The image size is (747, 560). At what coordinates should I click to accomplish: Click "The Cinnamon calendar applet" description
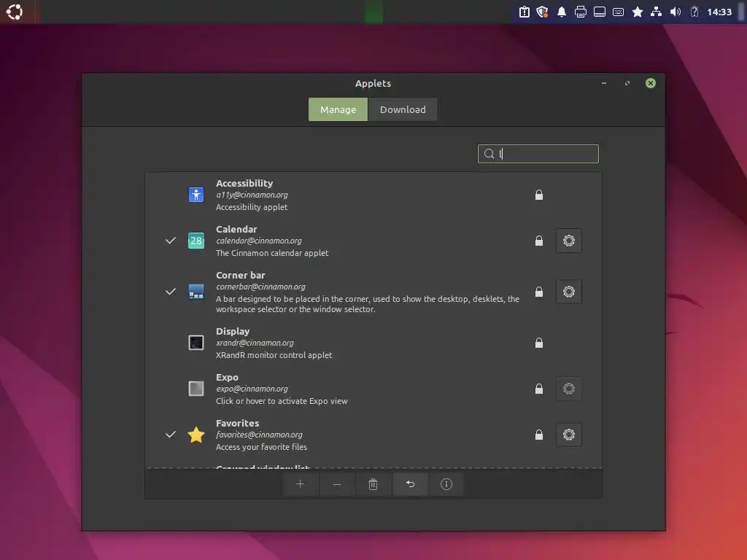coord(272,253)
